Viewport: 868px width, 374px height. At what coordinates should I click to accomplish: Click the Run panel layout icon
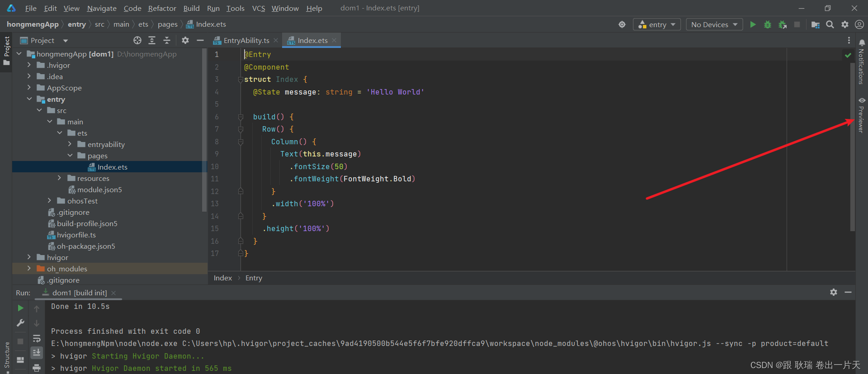click(x=20, y=360)
